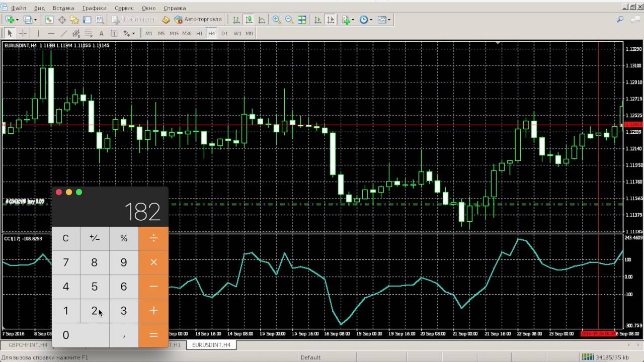The height and width of the screenshot is (362, 644).
Task: Open the Файл menu
Action: coord(19,8)
